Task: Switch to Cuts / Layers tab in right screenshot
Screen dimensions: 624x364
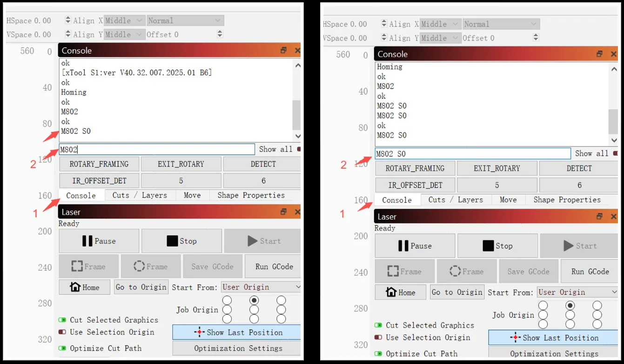Action: [456, 200]
